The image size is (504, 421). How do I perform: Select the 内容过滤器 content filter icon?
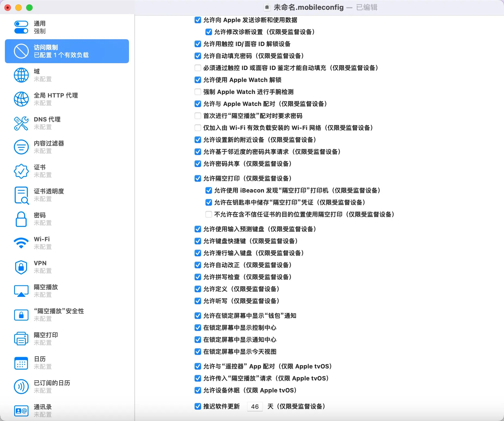point(21,147)
